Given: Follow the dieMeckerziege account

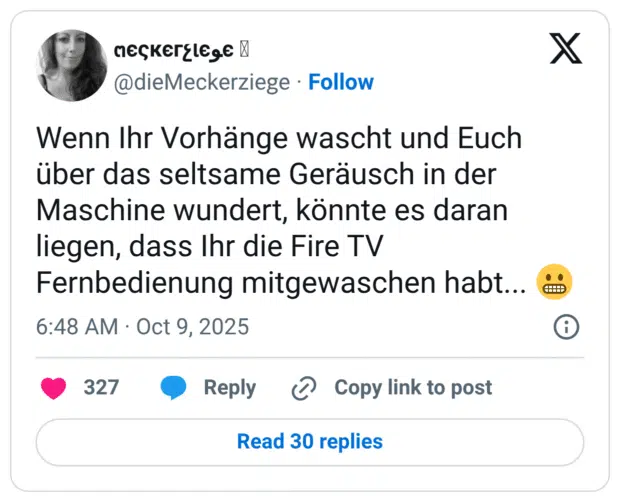Looking at the screenshot, I should click(340, 82).
